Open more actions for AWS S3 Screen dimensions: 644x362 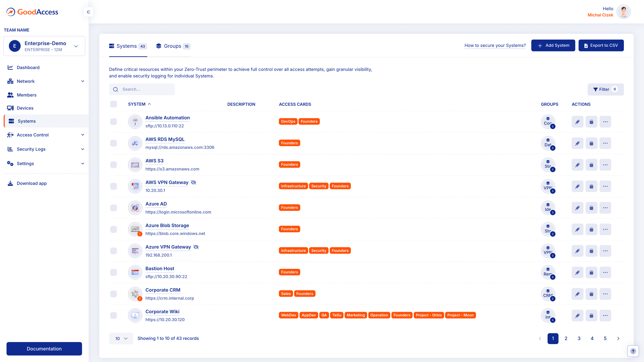coord(605,165)
